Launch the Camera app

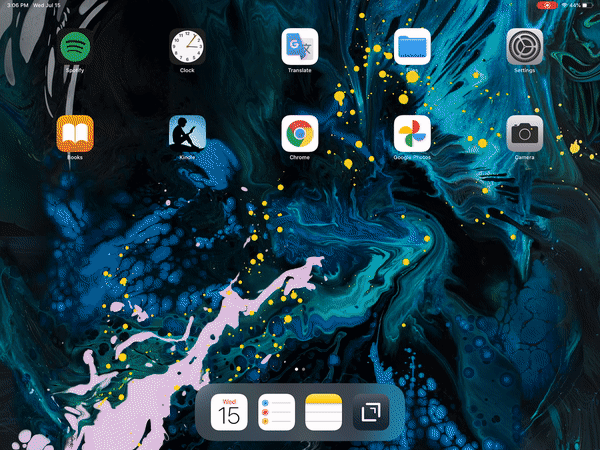[524, 133]
